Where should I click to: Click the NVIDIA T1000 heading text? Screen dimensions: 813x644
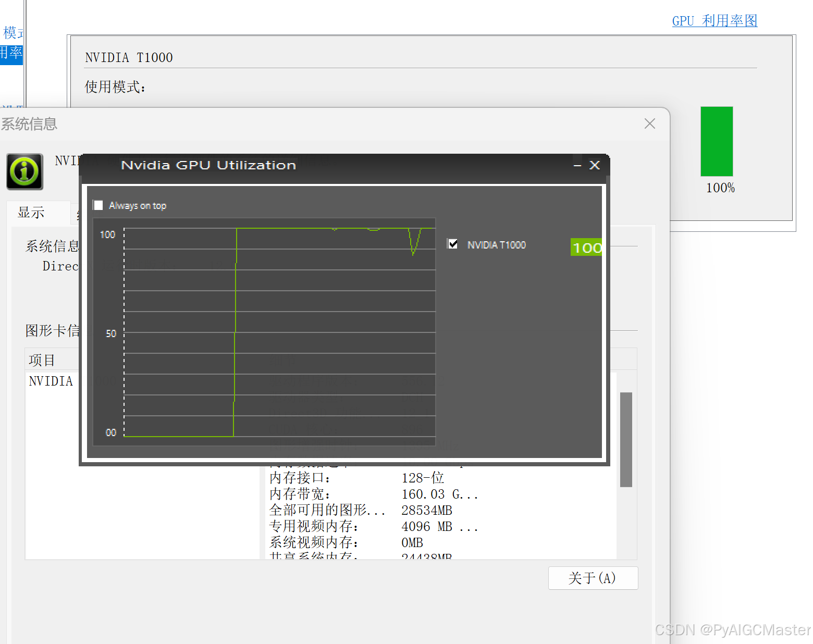coord(129,57)
